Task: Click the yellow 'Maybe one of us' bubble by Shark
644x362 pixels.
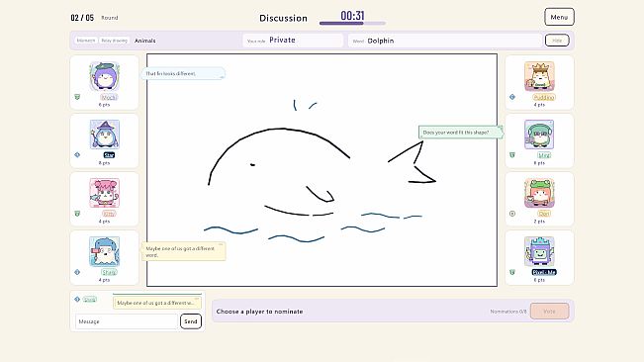Action: point(184,251)
